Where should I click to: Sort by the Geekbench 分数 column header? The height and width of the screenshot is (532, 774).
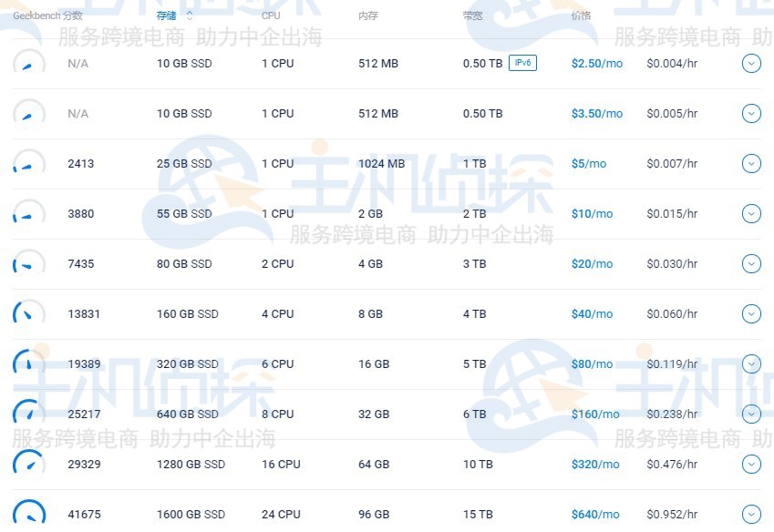point(47,15)
